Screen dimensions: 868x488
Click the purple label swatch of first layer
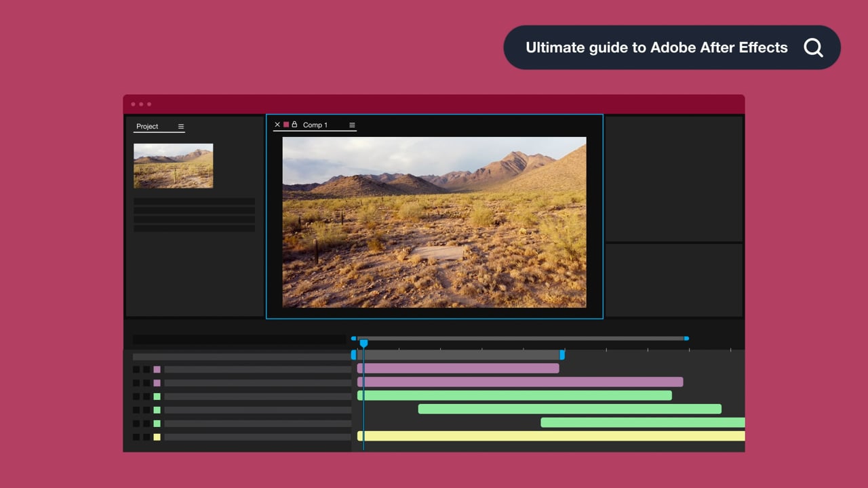(157, 369)
